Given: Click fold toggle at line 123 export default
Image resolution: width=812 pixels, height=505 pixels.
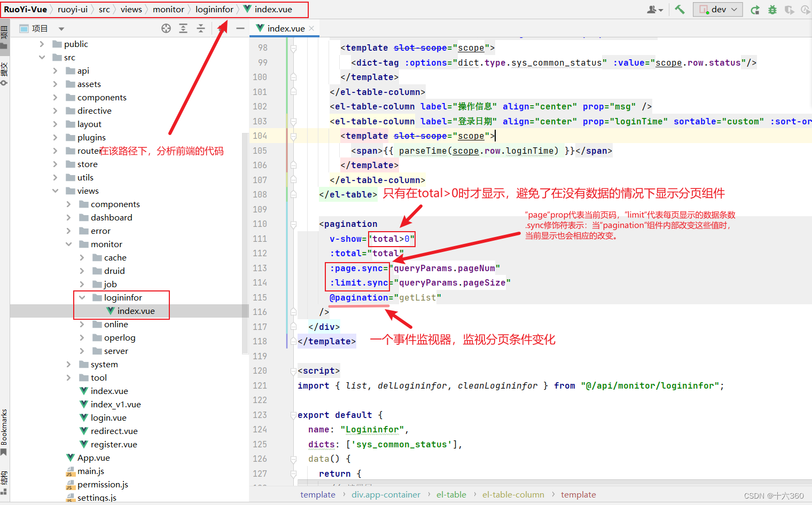Looking at the screenshot, I should point(293,415).
